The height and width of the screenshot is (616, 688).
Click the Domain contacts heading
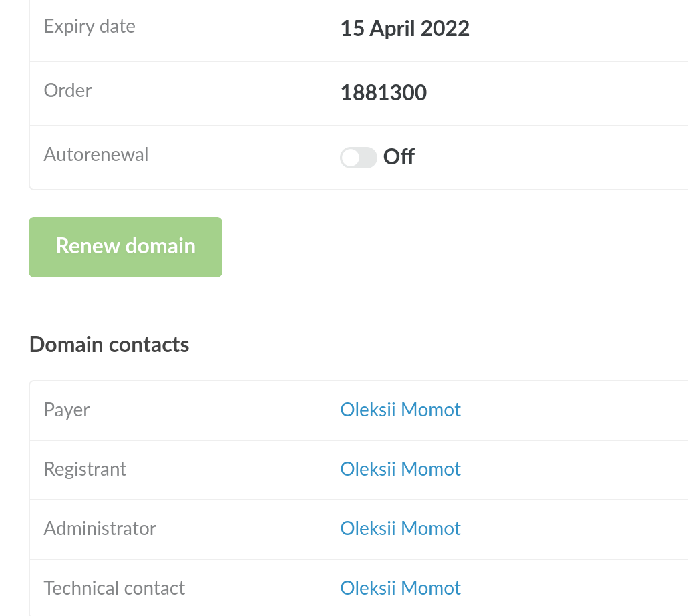[x=110, y=345]
